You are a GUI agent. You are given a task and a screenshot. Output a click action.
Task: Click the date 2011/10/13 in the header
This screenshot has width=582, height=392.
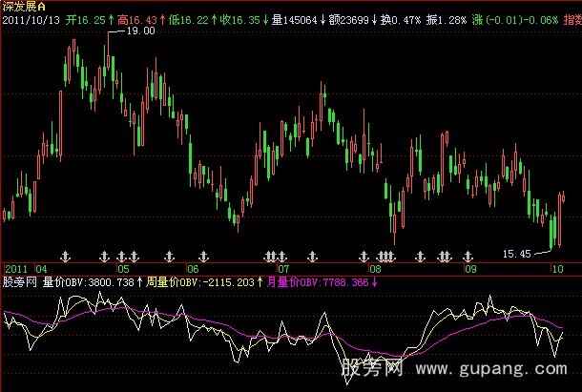click(x=31, y=17)
